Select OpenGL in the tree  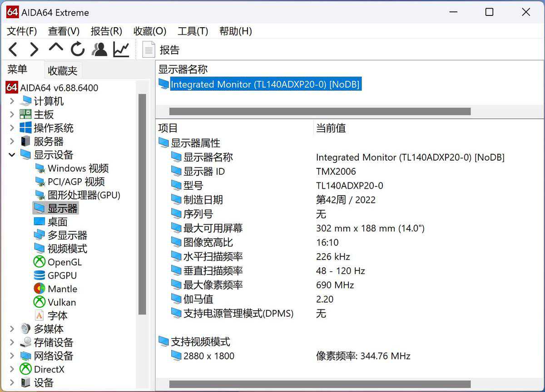(64, 262)
